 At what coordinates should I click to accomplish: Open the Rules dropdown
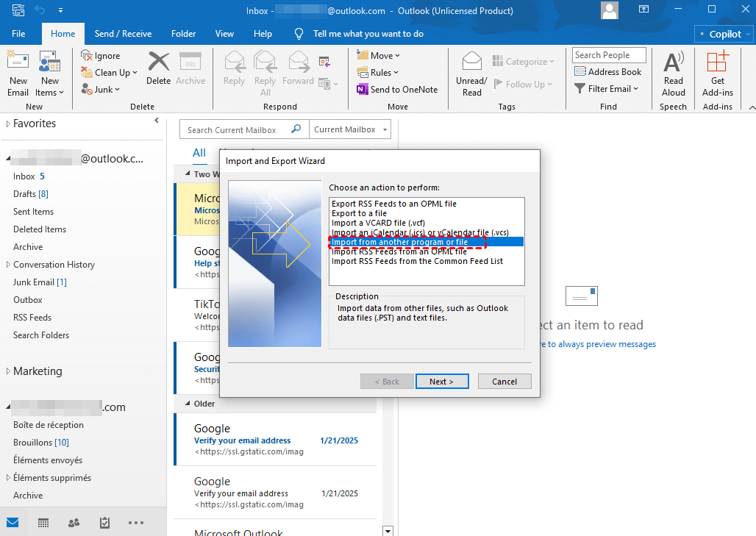(377, 72)
